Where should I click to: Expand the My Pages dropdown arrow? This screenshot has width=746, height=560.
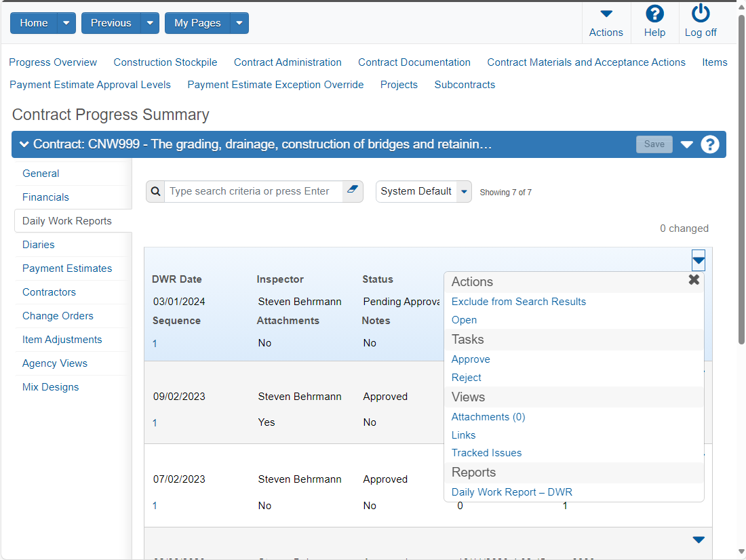click(x=239, y=23)
